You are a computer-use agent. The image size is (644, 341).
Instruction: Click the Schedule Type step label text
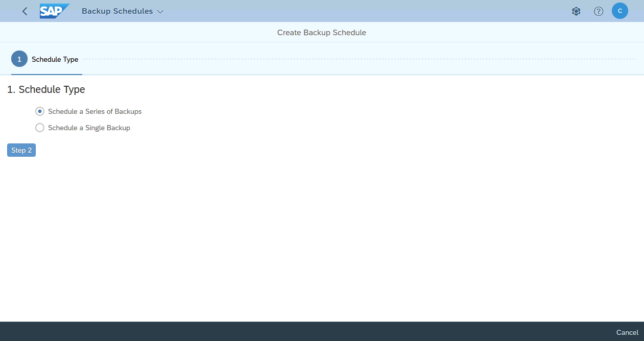pos(55,59)
